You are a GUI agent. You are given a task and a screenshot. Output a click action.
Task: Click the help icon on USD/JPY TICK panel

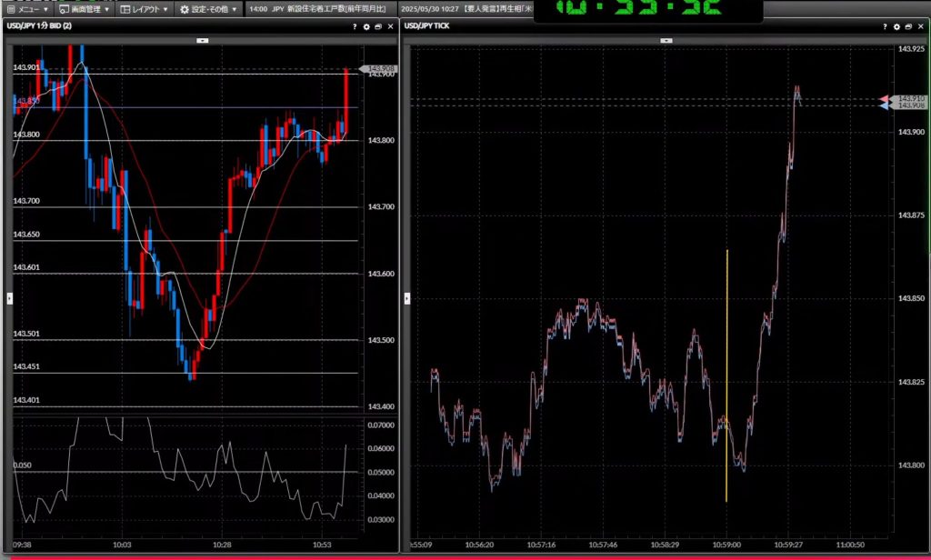(x=884, y=26)
